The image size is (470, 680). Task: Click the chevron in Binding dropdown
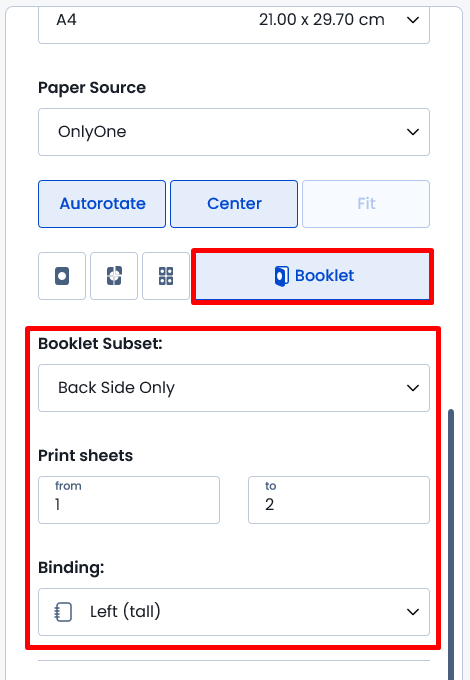[x=413, y=612]
